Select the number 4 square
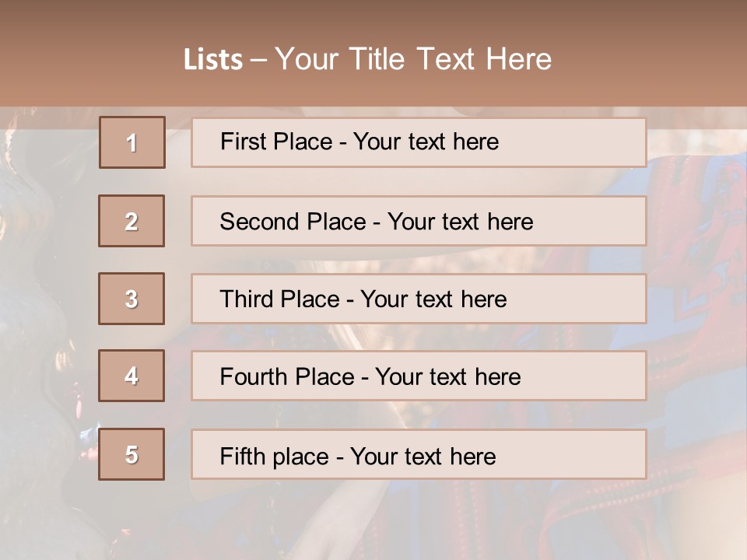The width and height of the screenshot is (747, 560). (x=132, y=376)
